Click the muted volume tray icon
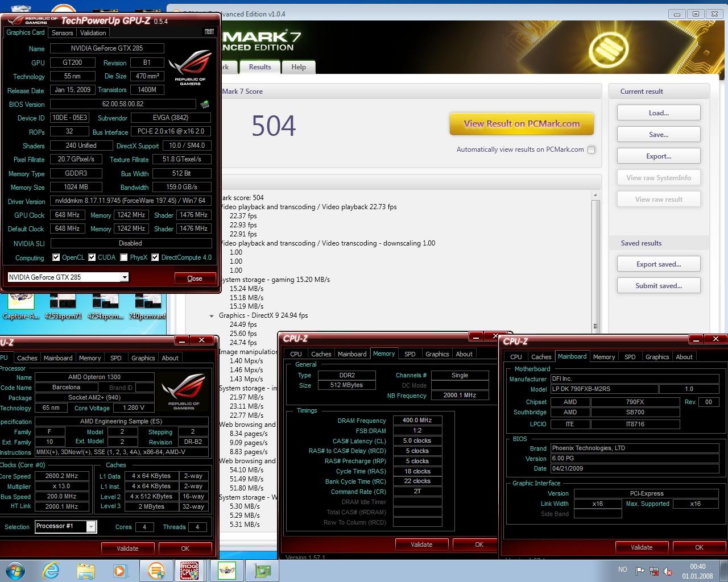 click(668, 571)
